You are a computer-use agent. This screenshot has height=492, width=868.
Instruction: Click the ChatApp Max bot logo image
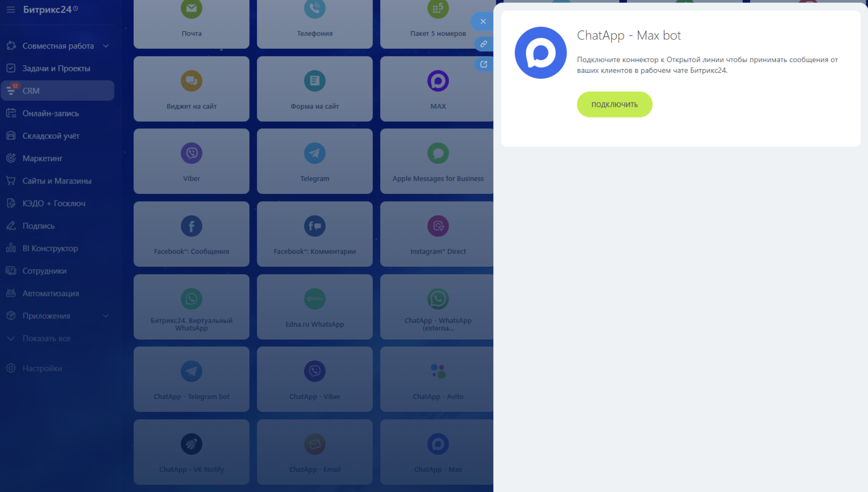click(x=540, y=53)
